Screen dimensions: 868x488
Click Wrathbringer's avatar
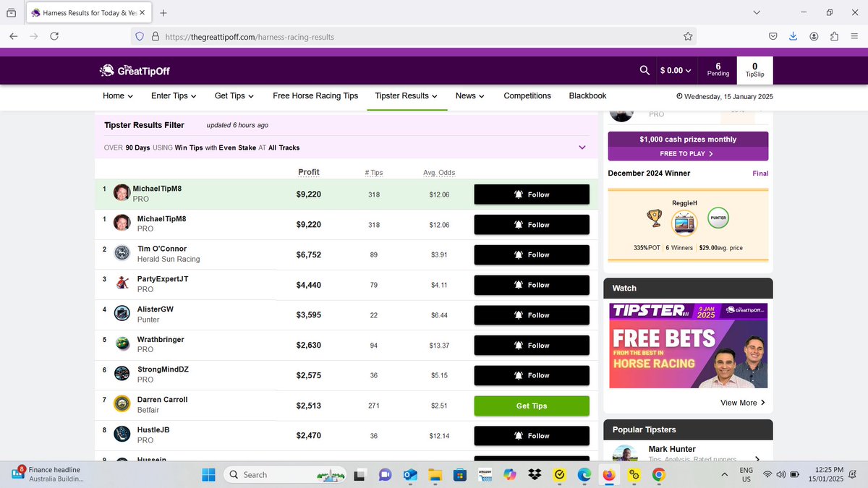[123, 343]
